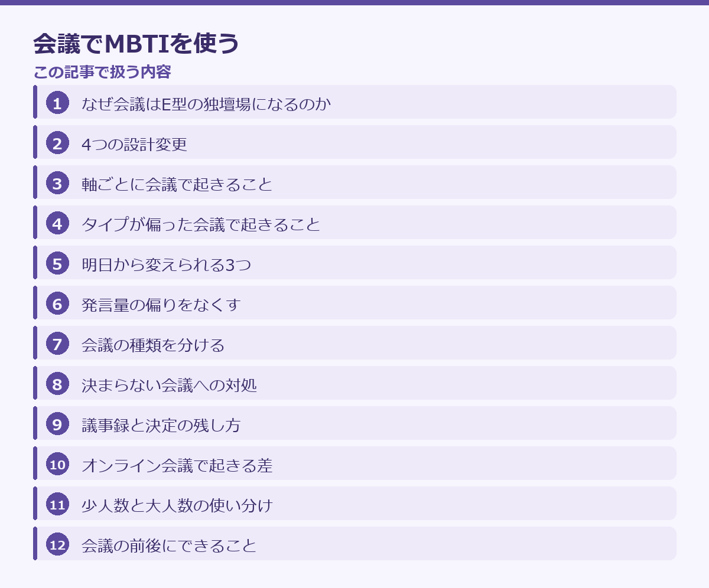This screenshot has height=588, width=709.
Task: Click the number 9 circle badge
Action: click(57, 424)
